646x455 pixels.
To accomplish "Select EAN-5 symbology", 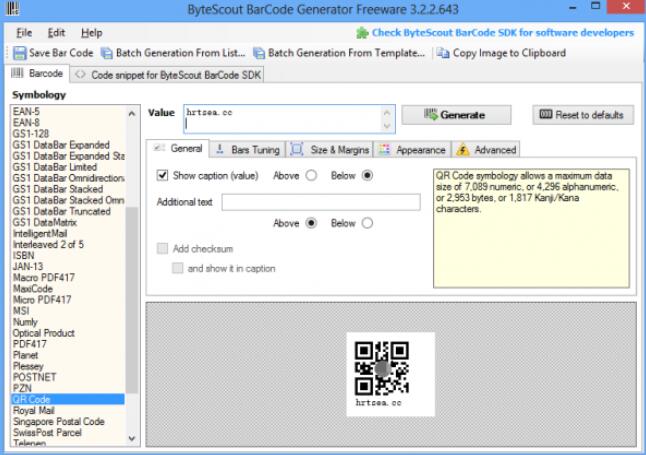I will 26,112.
